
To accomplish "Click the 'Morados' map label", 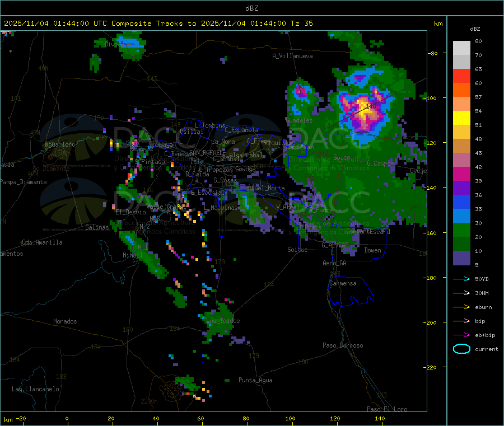I will 65,321.
